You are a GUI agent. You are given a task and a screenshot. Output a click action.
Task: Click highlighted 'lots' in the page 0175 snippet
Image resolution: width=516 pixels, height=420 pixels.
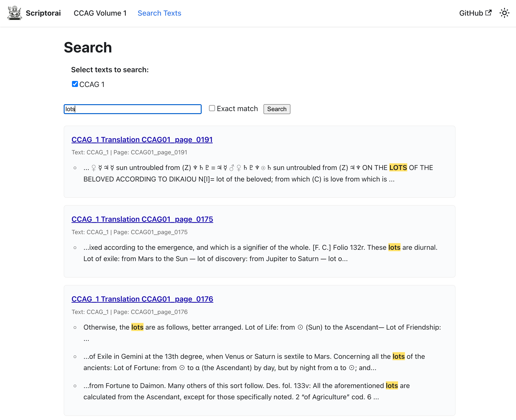(x=394, y=247)
